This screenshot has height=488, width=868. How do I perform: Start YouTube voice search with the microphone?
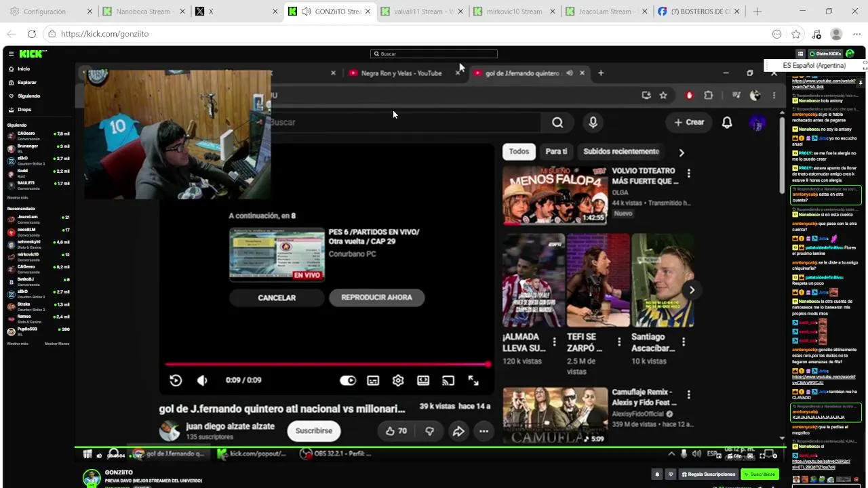point(593,123)
